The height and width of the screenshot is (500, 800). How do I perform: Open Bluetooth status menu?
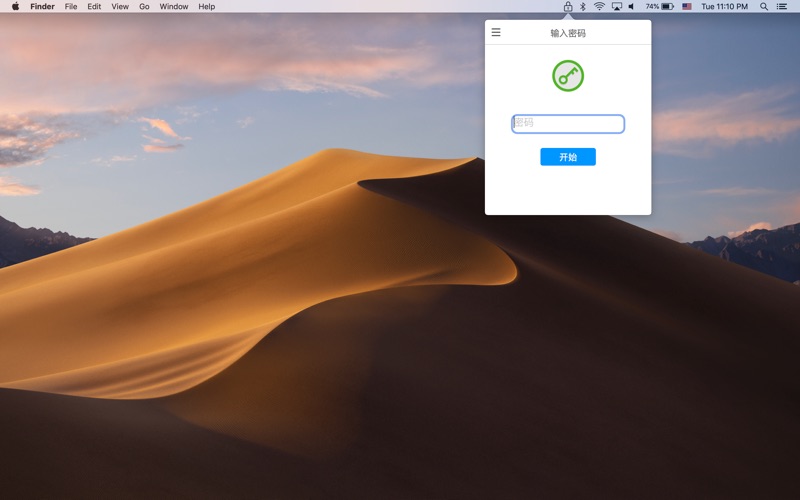point(583,7)
